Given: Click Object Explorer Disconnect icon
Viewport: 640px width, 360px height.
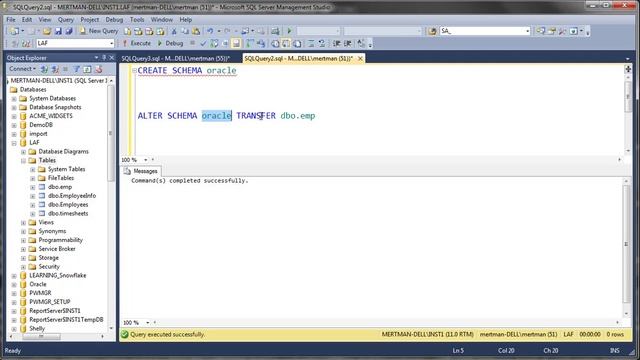Looking at the screenshot, I should pyautogui.click(x=55, y=69).
